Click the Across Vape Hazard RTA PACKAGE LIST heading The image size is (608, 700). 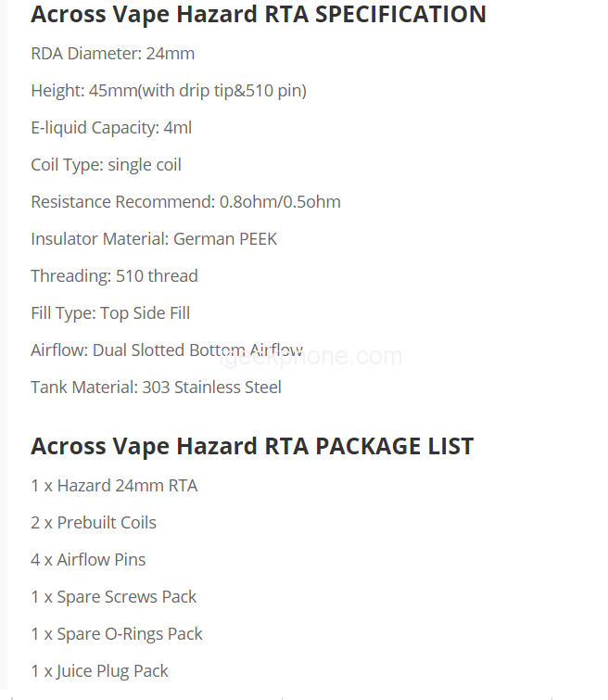pos(252,446)
